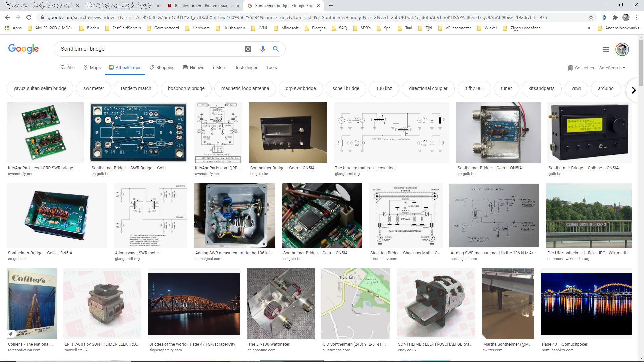Select the 'yavuz sultan selim bridge' chip

40,89
